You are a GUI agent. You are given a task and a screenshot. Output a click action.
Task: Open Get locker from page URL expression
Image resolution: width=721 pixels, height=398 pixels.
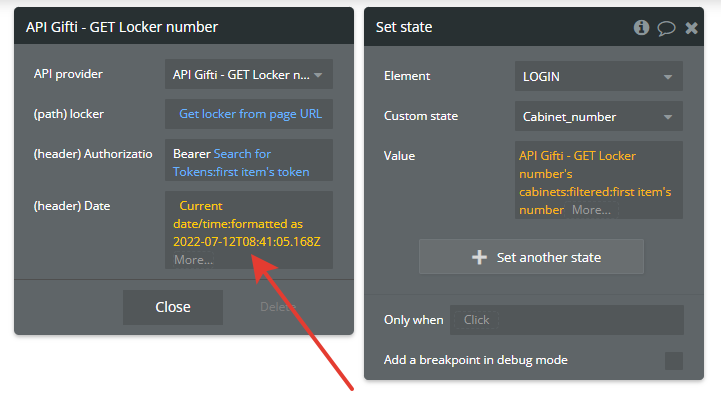[250, 114]
